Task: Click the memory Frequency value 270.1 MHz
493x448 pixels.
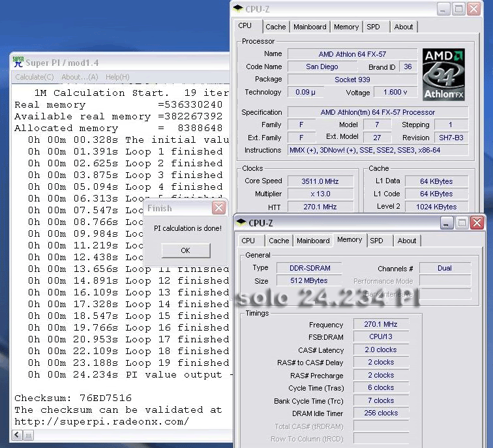Action: pos(381,324)
